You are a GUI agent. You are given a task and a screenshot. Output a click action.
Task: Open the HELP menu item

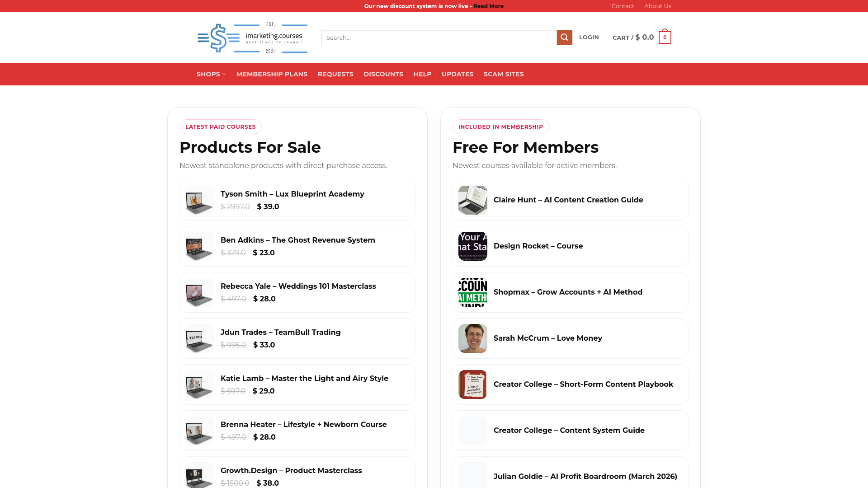coord(422,74)
